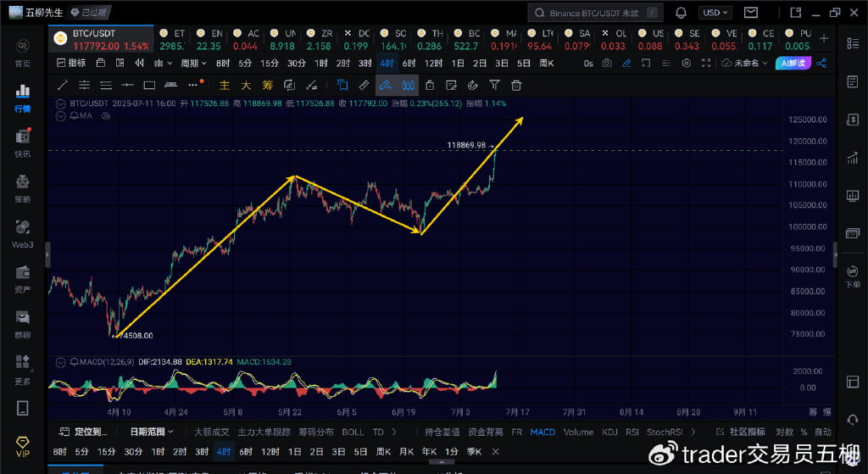Toggle 自动 auto scale
Viewport: 868px width, 474px height.
822,432
